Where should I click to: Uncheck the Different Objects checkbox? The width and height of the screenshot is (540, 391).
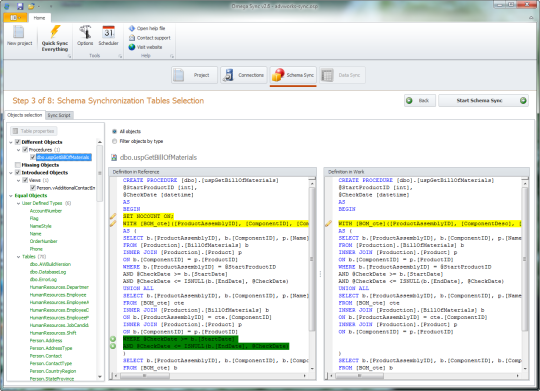[18, 142]
